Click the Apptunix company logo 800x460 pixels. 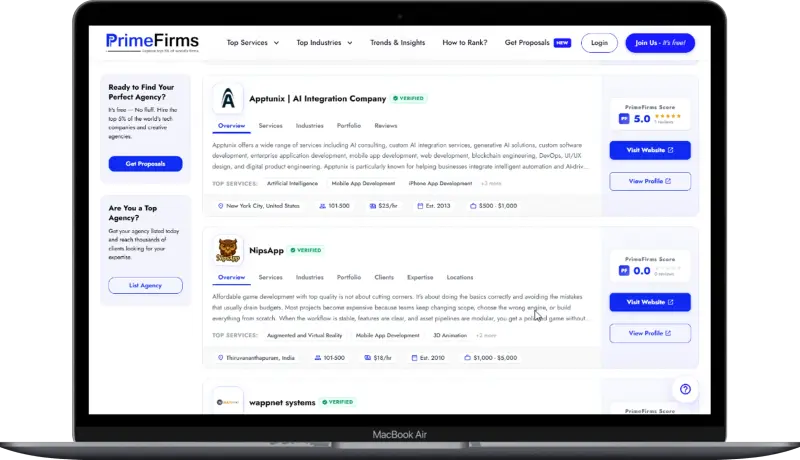tap(228, 98)
